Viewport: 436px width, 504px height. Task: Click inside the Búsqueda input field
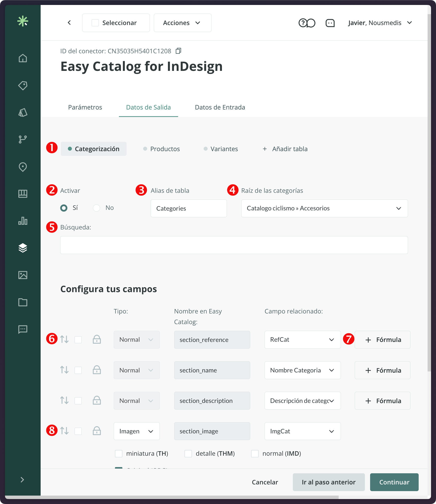(234, 245)
